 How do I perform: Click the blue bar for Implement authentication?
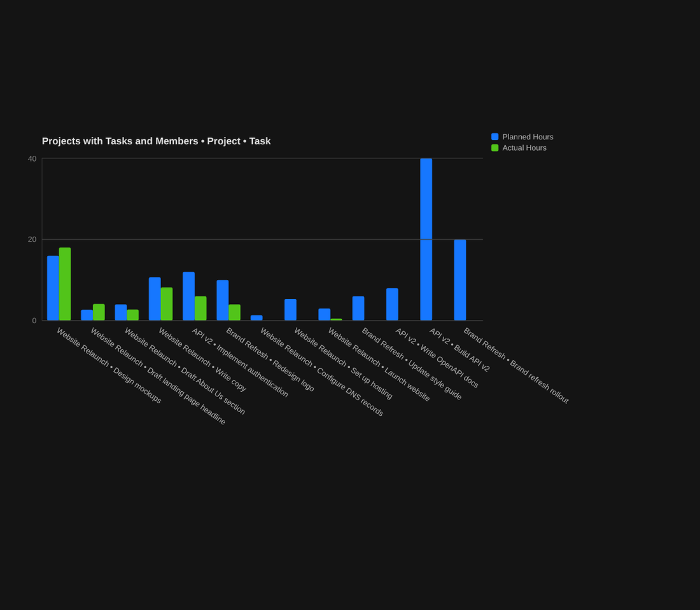[188, 296]
